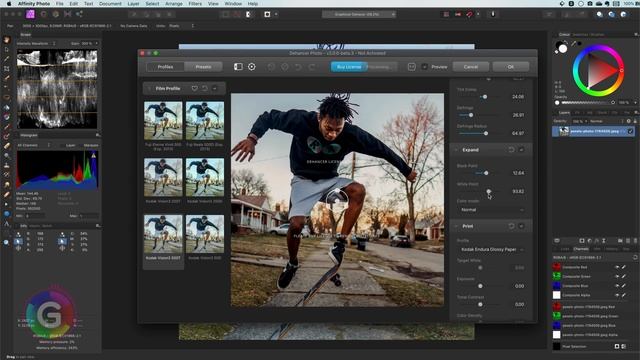Click the layer lock icon in Layers panel

pyautogui.click(x=635, y=121)
